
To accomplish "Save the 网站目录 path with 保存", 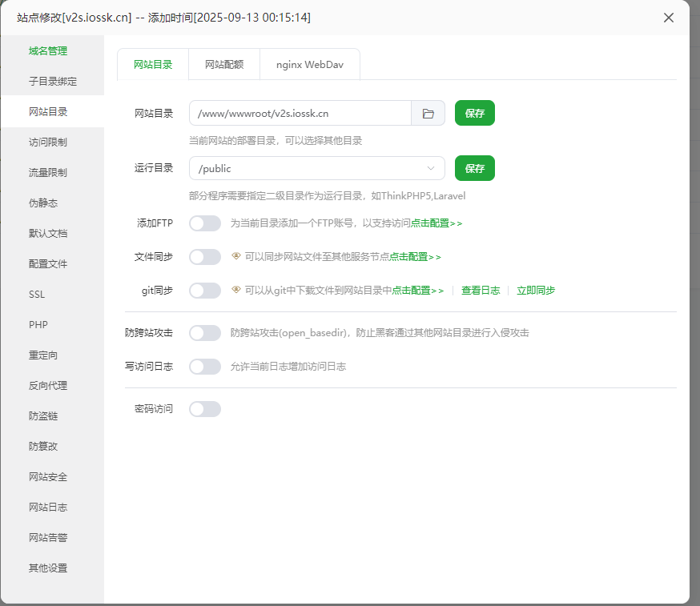I will click(x=474, y=113).
